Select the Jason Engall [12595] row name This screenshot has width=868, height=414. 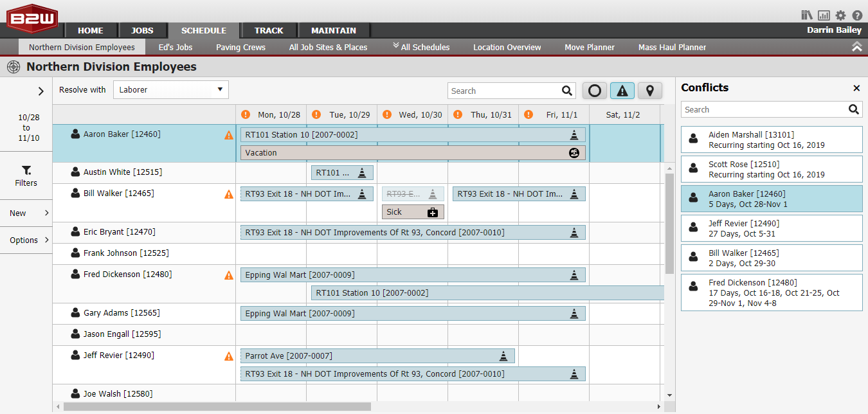[x=122, y=334]
